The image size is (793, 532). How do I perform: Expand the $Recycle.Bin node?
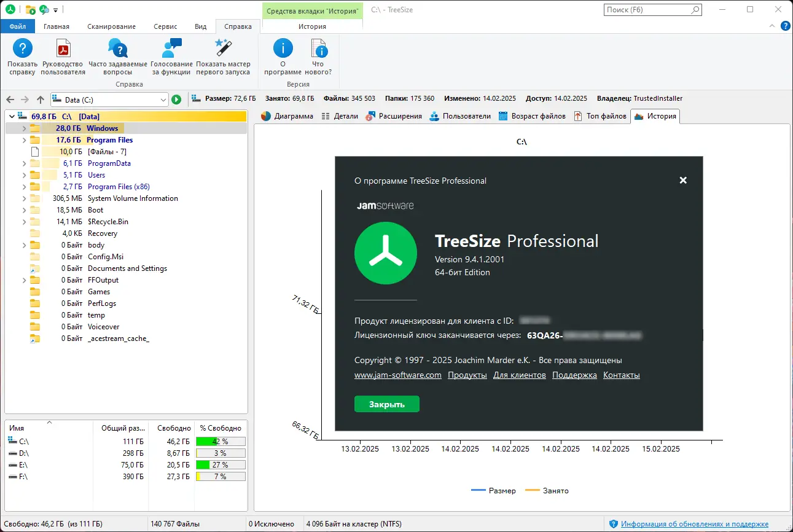[24, 222]
